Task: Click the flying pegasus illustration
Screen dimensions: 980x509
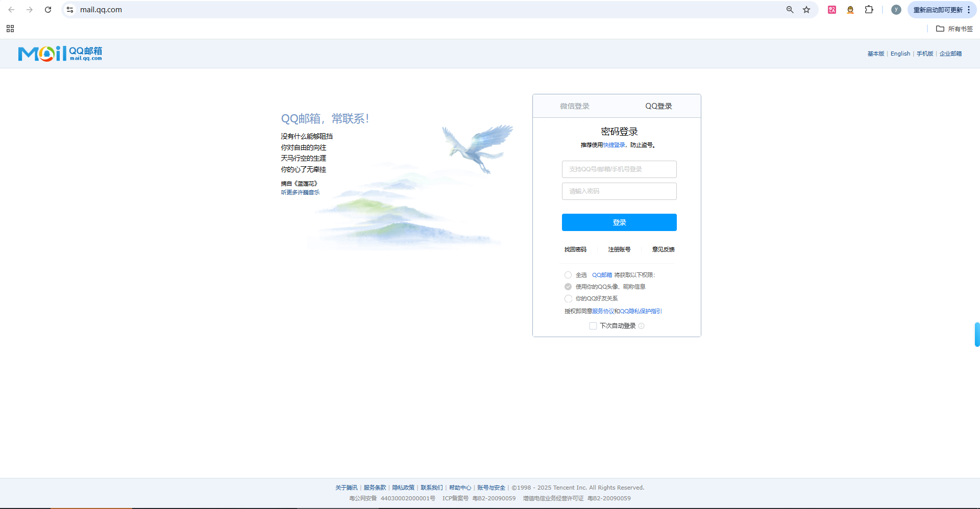Action: pyautogui.click(x=478, y=148)
